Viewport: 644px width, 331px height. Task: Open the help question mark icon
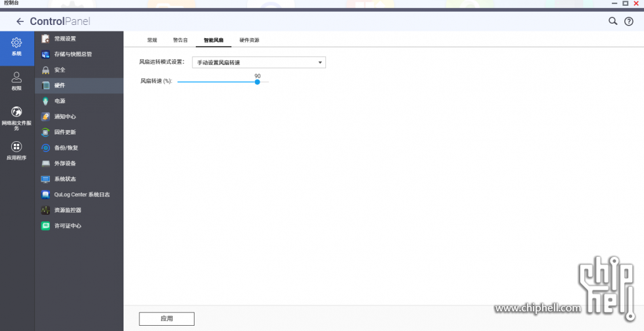pos(629,22)
